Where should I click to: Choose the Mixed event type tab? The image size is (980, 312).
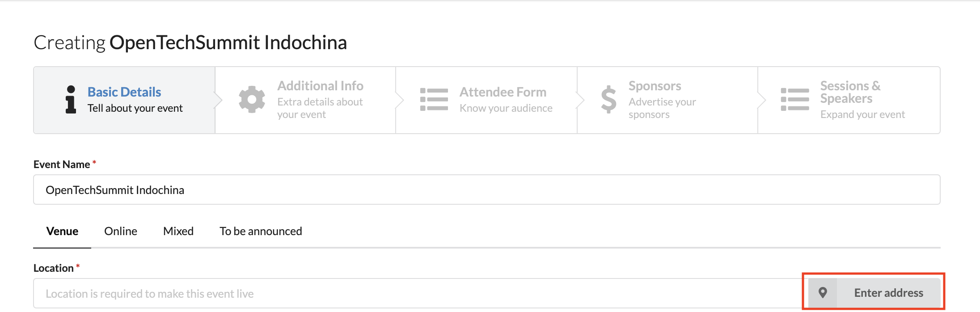pos(178,231)
